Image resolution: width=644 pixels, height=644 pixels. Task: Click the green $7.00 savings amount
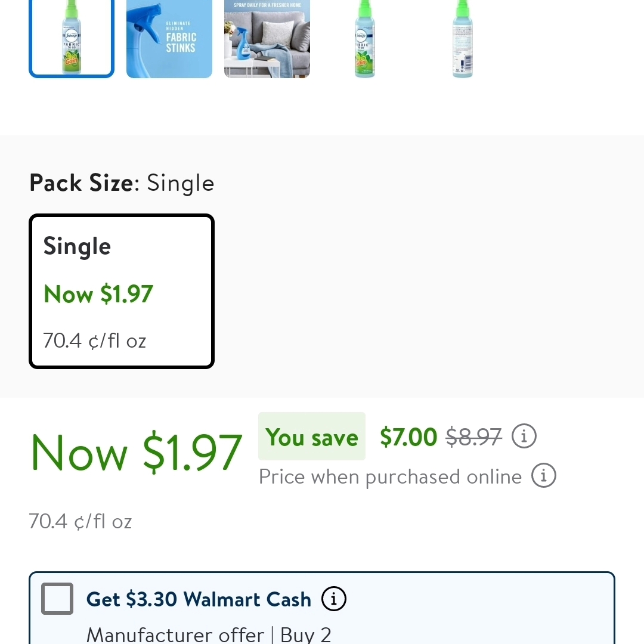point(408,437)
